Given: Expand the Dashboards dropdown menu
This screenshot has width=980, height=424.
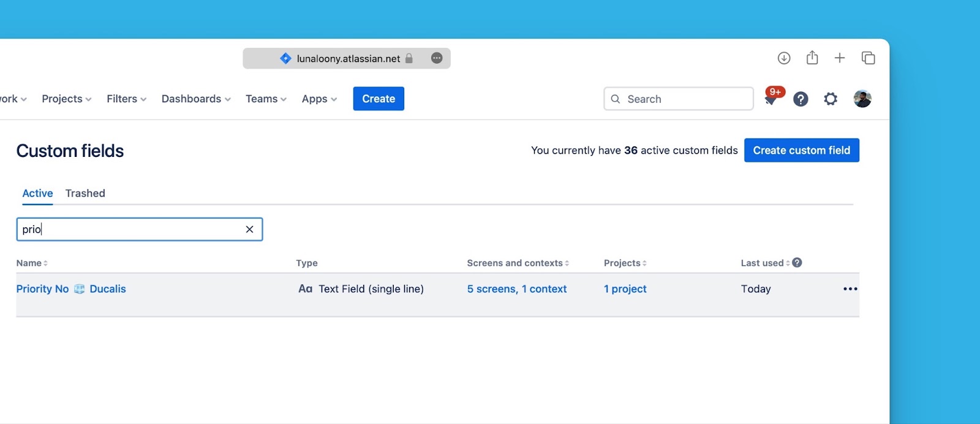Looking at the screenshot, I should tap(196, 99).
